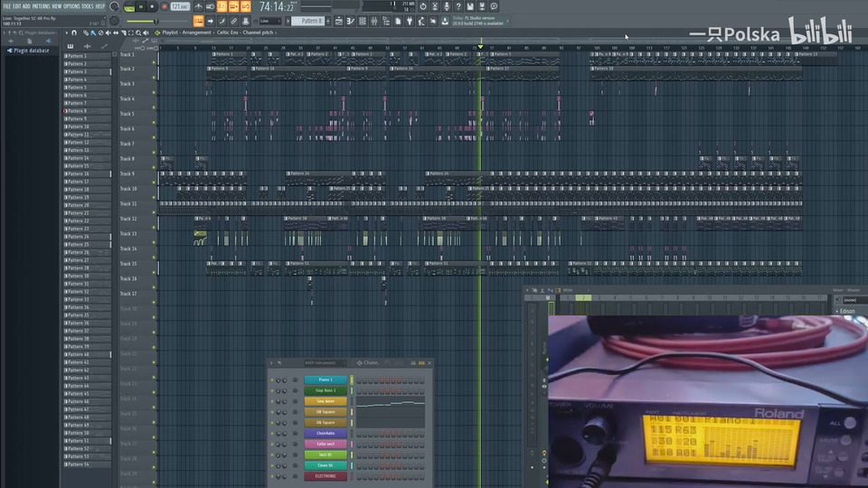
Task: Select the Saw Wave channel button
Action: tap(325, 401)
